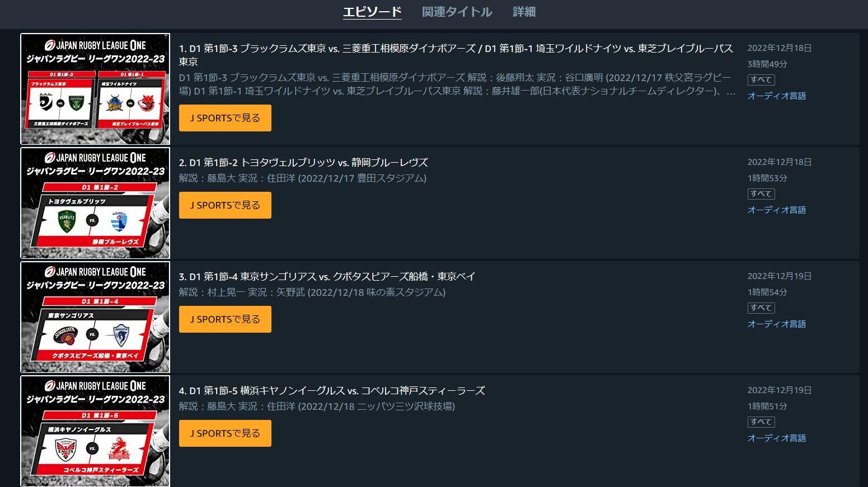Screen dimensions: 868x487
Task: Click J SPORTSで見る for the トヨタヴェルブリッツ match
Action: point(225,205)
